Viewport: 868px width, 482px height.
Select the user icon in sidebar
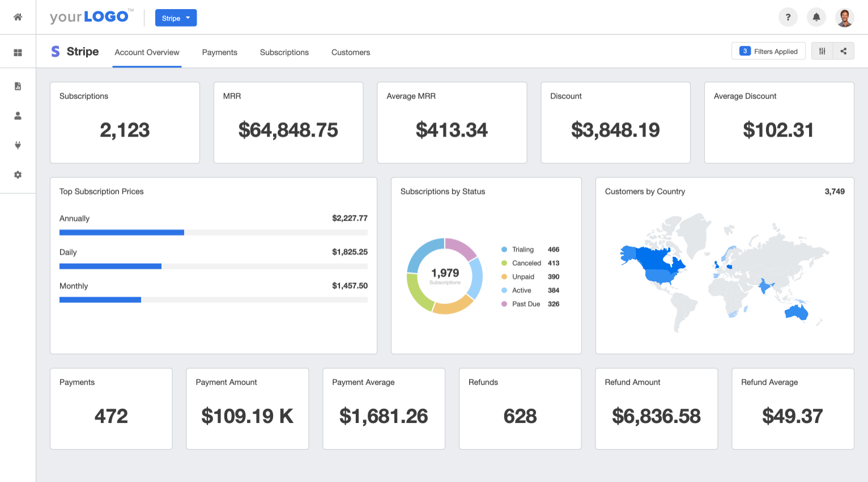pyautogui.click(x=18, y=116)
